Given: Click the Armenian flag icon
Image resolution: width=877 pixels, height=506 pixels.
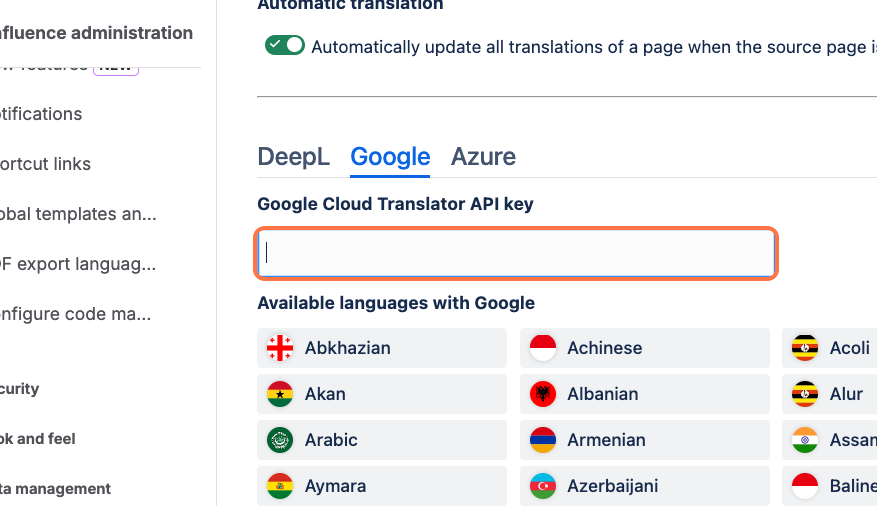Looking at the screenshot, I should click(543, 440).
